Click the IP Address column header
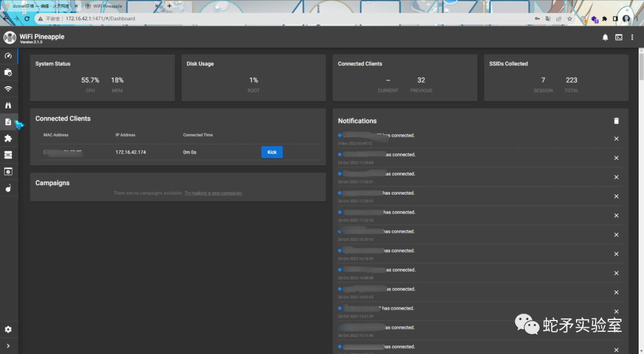The width and height of the screenshot is (644, 354). click(x=125, y=135)
